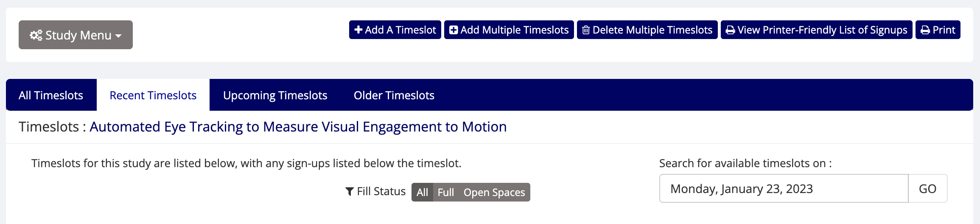
Task: Click the gear icon on Study Menu
Action: point(36,35)
